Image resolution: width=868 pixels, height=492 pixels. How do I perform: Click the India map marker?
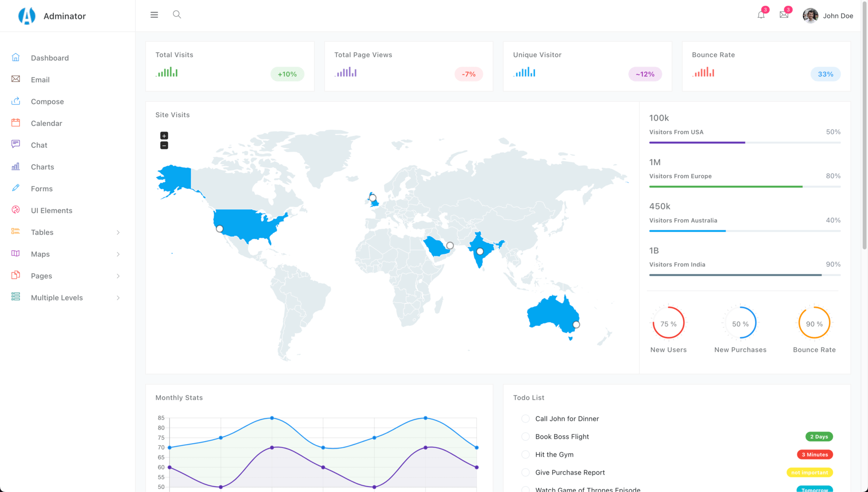coord(480,251)
